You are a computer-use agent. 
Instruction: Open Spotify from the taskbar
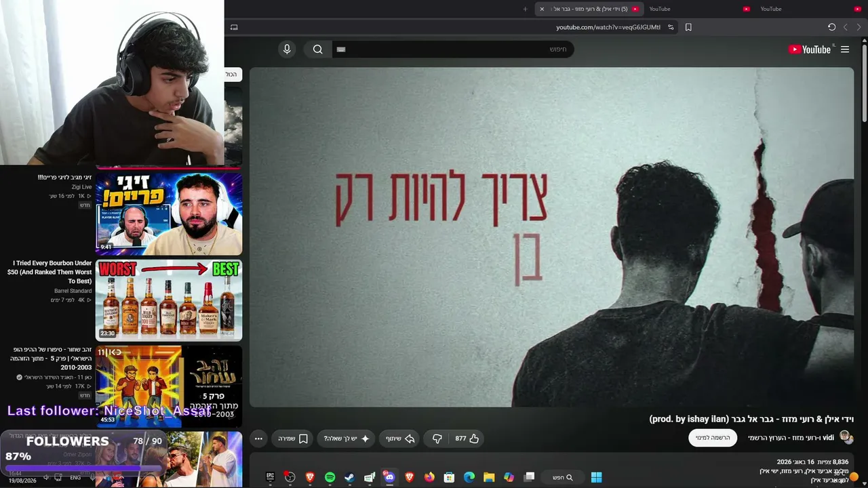330,477
